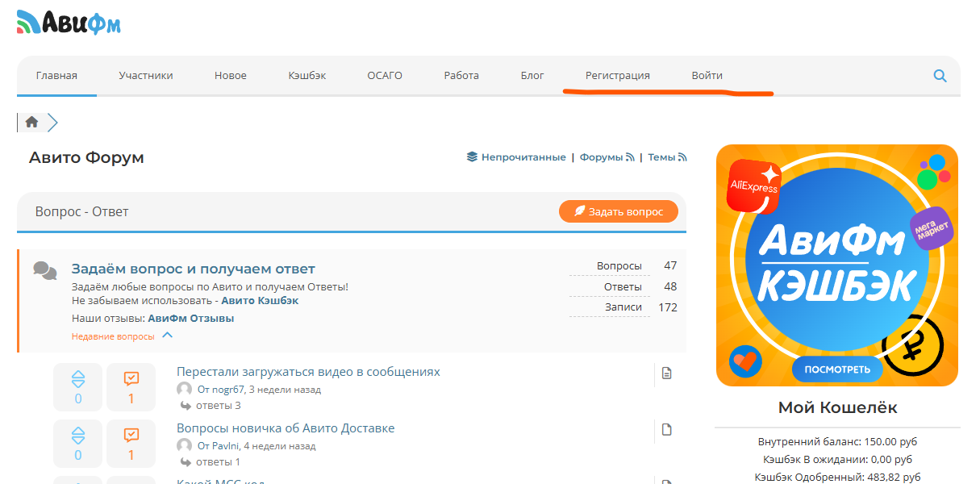980x484 pixels.
Task: Click 'ответы 3' under video question
Action: (x=219, y=406)
